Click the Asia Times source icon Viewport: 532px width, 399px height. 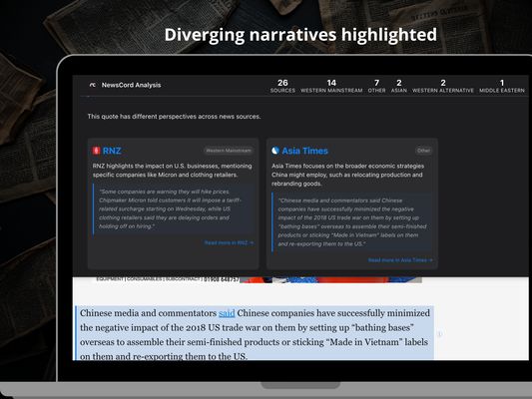275,151
